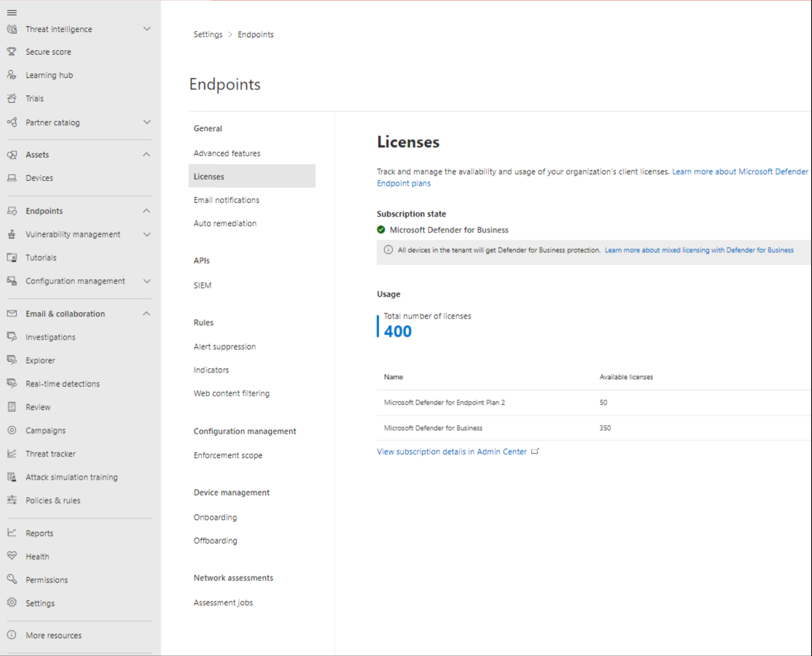Open Web content filtering settings
Image resolution: width=812 pixels, height=656 pixels.
click(x=231, y=394)
